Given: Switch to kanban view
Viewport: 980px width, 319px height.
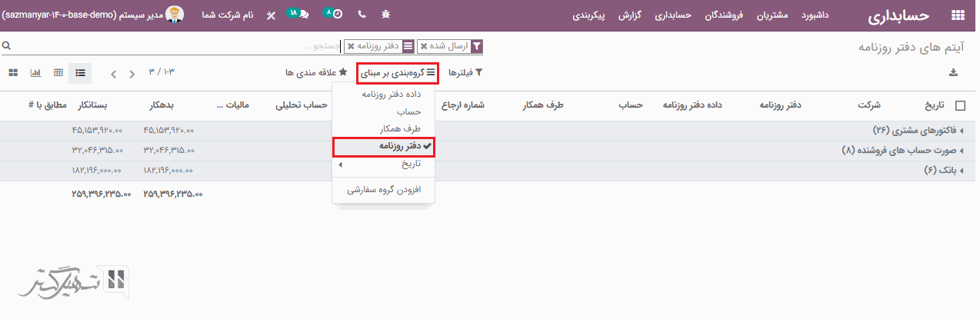Looking at the screenshot, I should click(13, 73).
